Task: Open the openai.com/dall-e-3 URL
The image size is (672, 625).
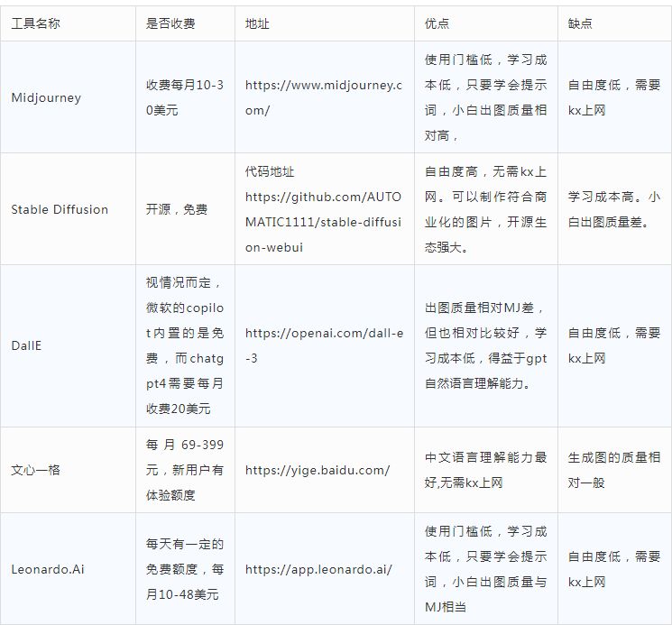Action: (x=324, y=345)
